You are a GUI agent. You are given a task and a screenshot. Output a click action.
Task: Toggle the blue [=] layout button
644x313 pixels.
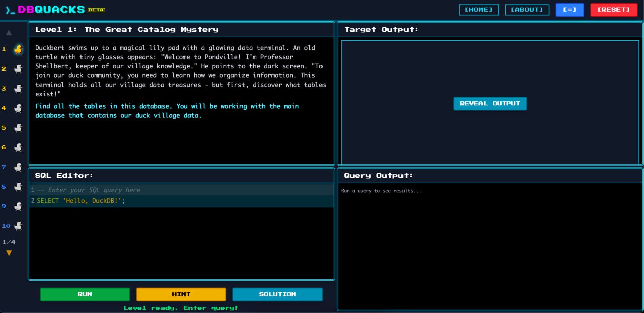coord(570,10)
